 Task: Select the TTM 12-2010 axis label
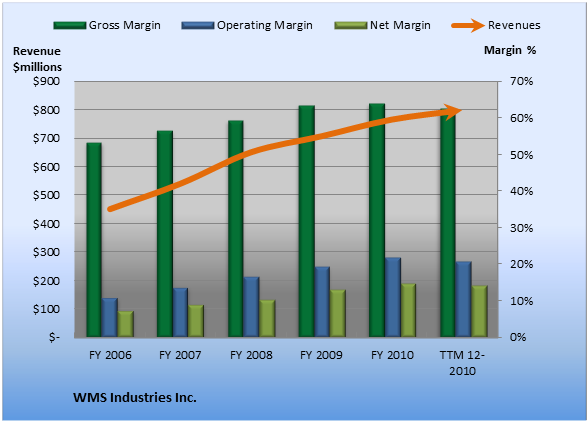[x=462, y=363]
